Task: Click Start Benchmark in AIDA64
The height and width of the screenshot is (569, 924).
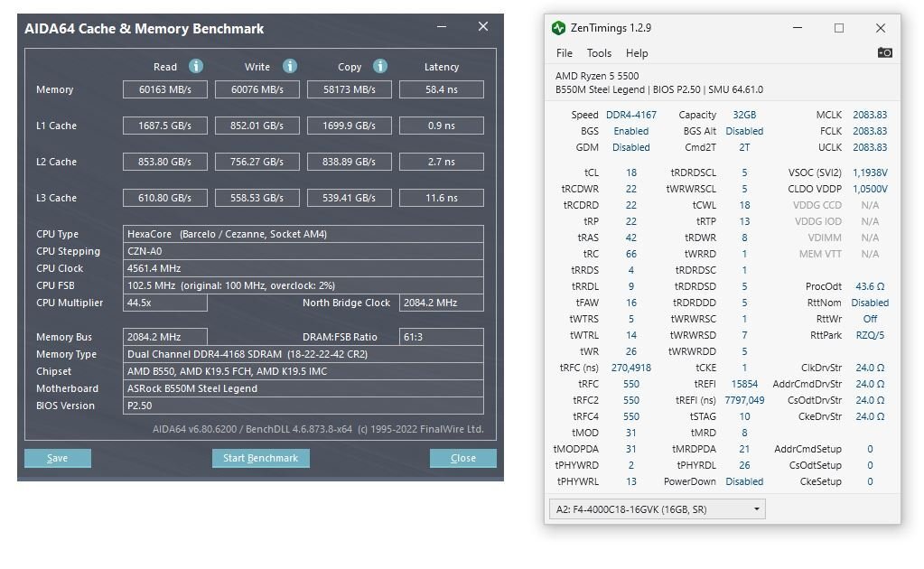Action: (260, 458)
